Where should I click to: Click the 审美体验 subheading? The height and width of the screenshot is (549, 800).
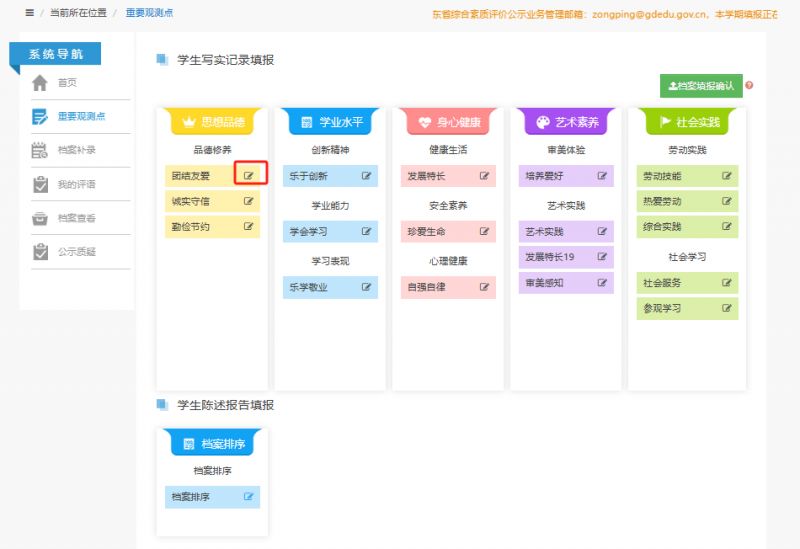pyautogui.click(x=566, y=150)
